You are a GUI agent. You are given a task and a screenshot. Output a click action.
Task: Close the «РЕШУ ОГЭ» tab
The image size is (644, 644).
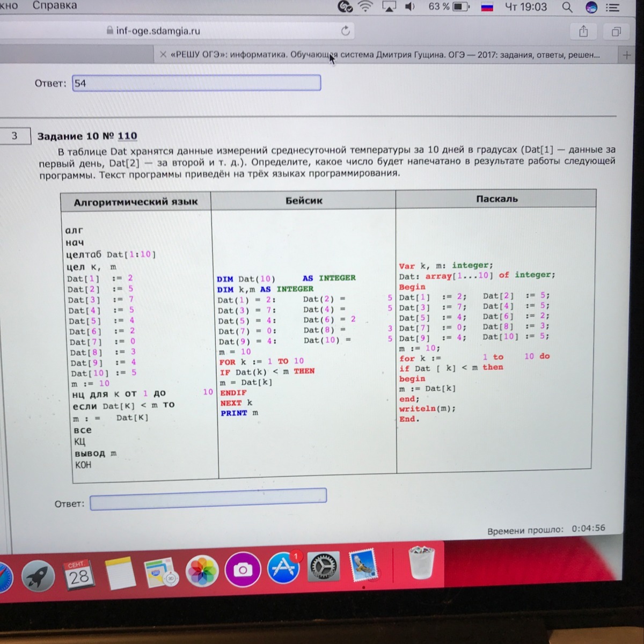[163, 55]
